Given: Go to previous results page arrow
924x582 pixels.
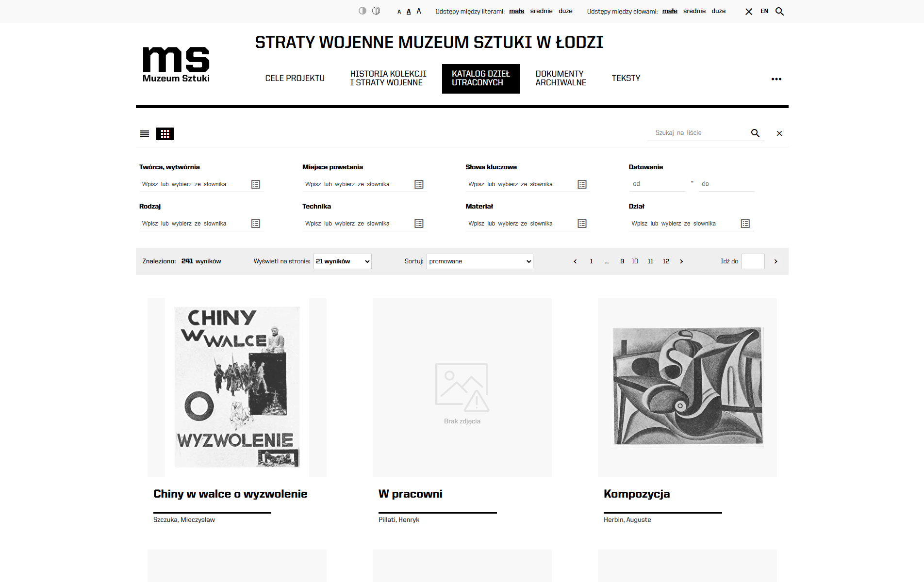Looking at the screenshot, I should tap(576, 261).
